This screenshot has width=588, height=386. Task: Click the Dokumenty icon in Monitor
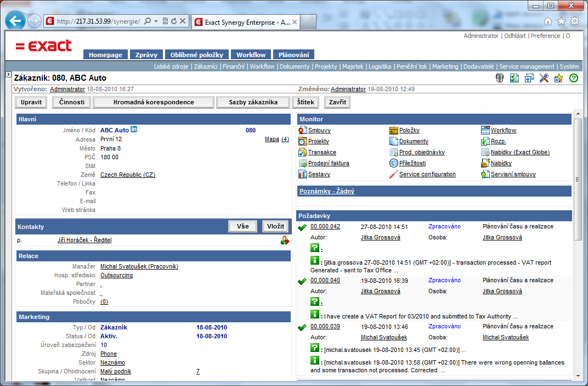(393, 141)
